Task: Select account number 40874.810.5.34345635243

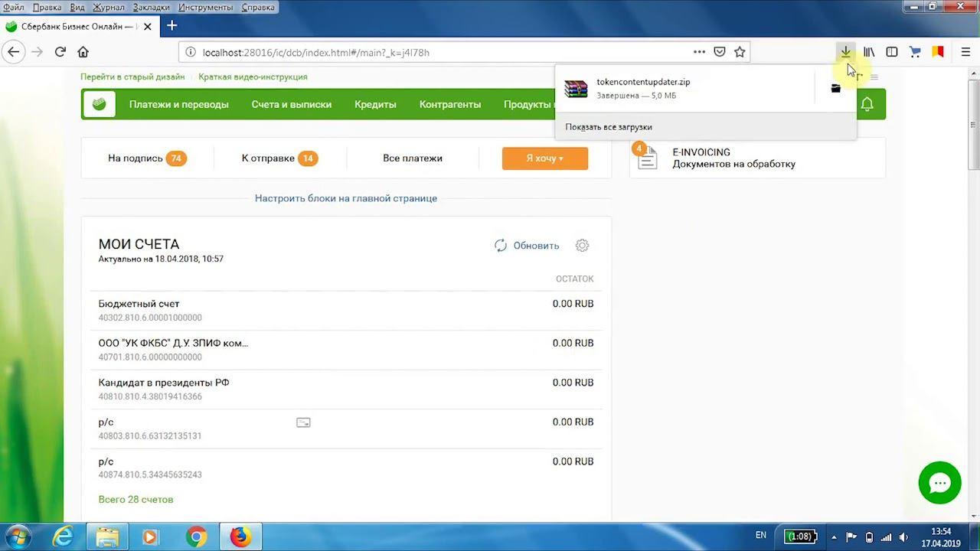Action: click(150, 475)
